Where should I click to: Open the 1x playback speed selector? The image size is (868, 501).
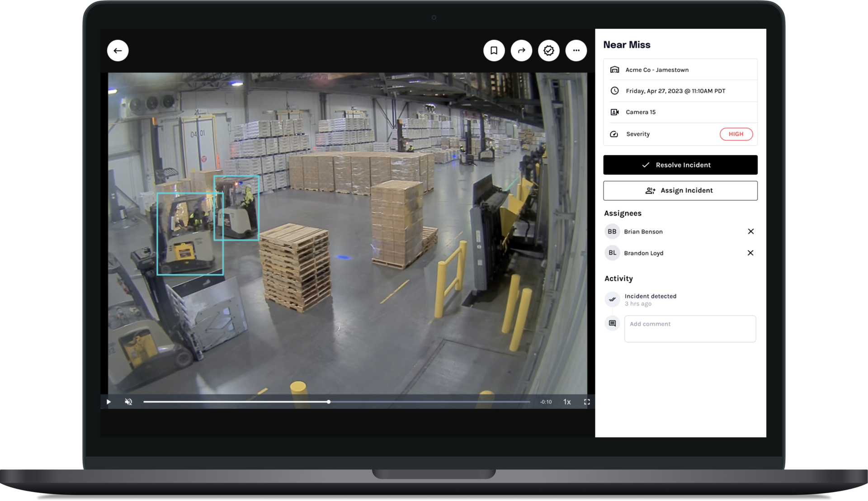coord(566,402)
